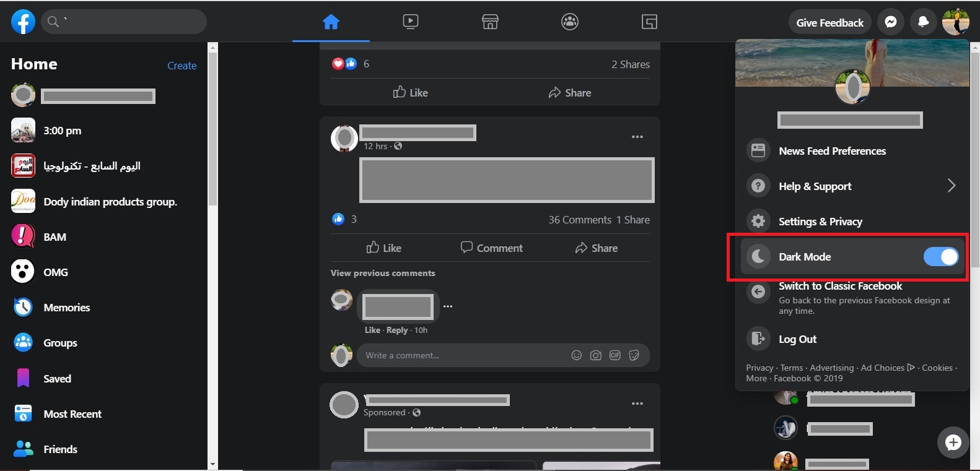The width and height of the screenshot is (980, 471).
Task: Click profile picture in account menu
Action: click(852, 87)
